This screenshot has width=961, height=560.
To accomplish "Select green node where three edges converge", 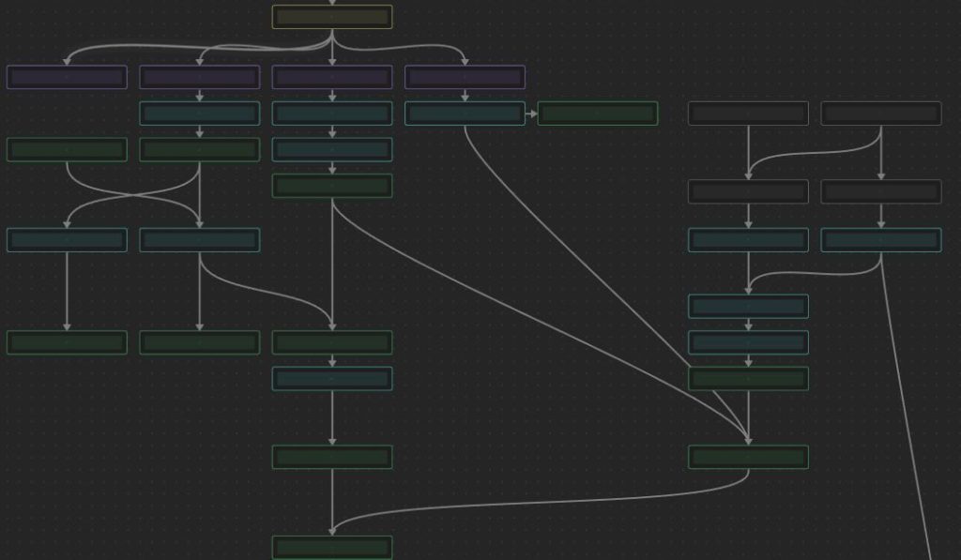I will [748, 457].
